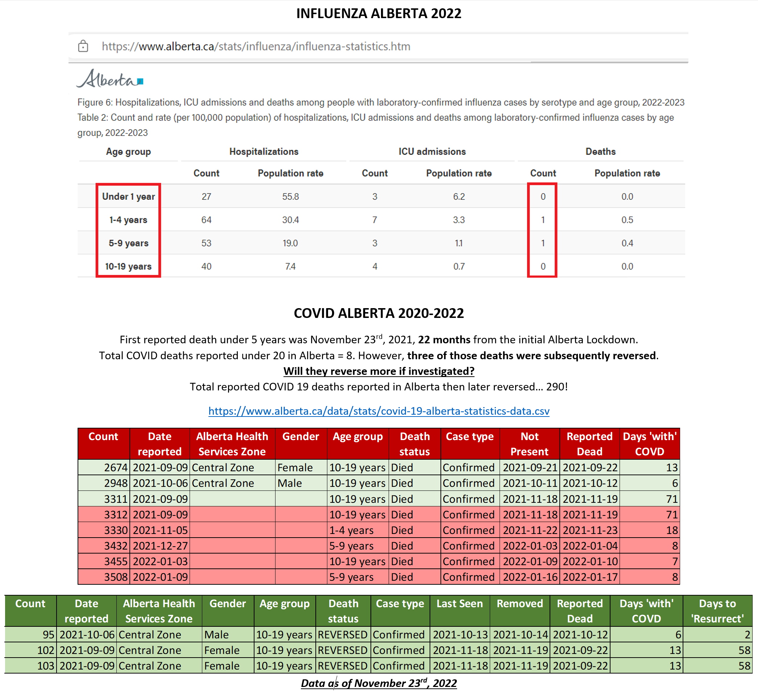The width and height of the screenshot is (758, 700).
Task: Select count cell 3455
Action: (x=104, y=562)
